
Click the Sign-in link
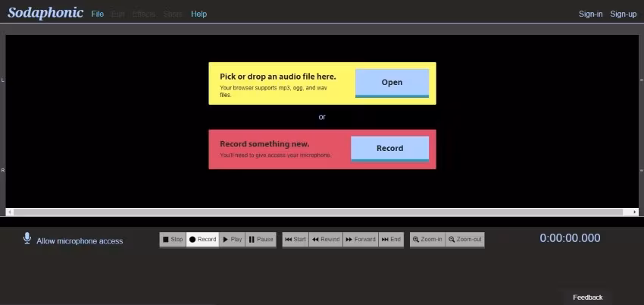[591, 14]
